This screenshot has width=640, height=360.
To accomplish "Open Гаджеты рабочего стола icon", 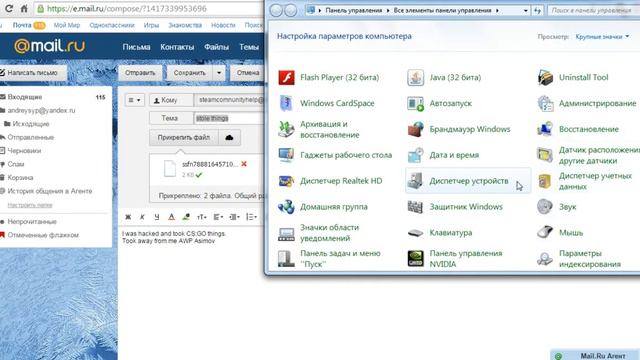I will pyautogui.click(x=287, y=155).
